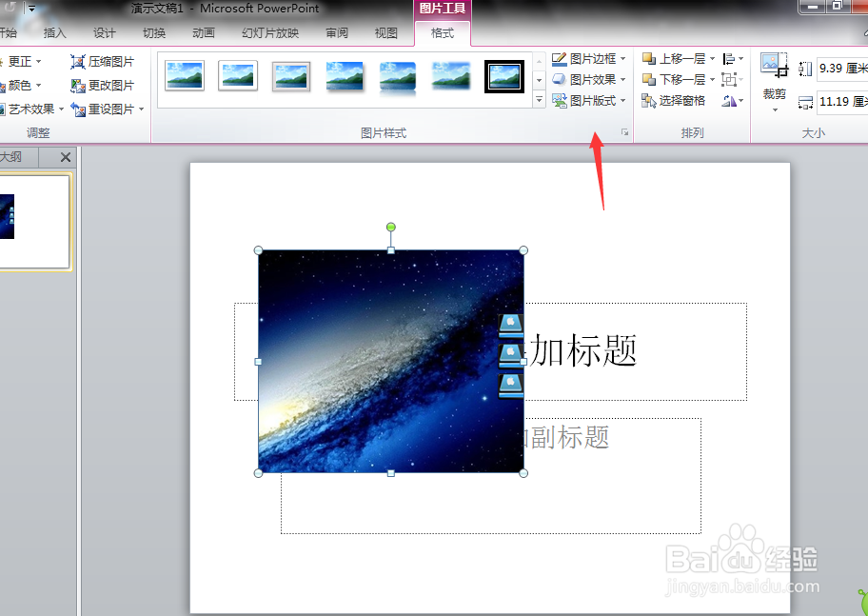Viewport: 868px width, 616px height.
Task: Click the 下移一层 (Send Backward) icon
Action: coord(648,78)
